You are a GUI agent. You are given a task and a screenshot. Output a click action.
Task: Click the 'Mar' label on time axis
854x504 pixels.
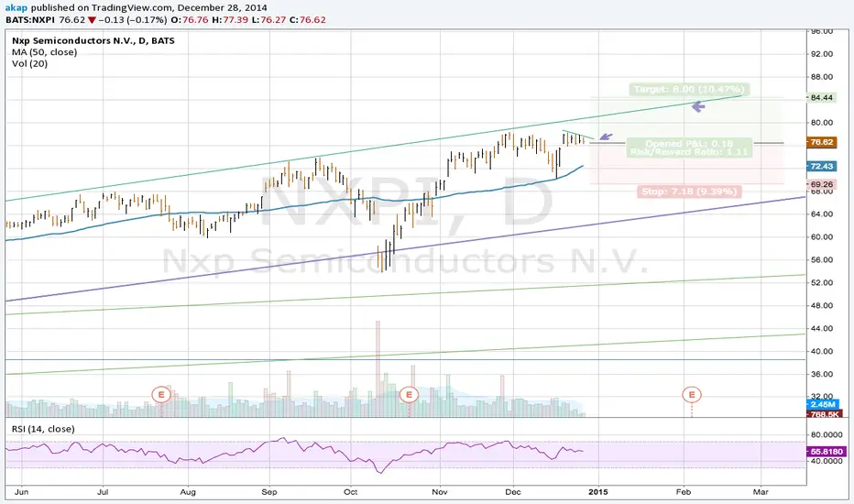tap(761, 492)
